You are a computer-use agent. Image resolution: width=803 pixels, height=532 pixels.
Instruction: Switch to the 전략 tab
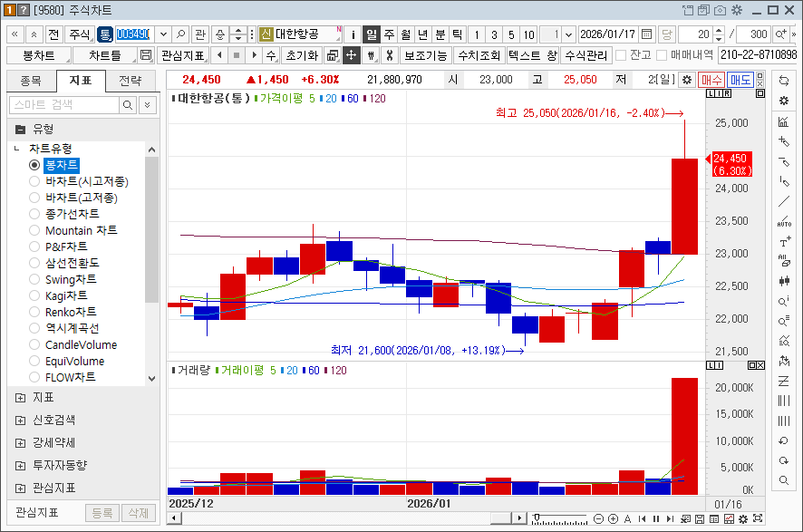tap(130, 80)
